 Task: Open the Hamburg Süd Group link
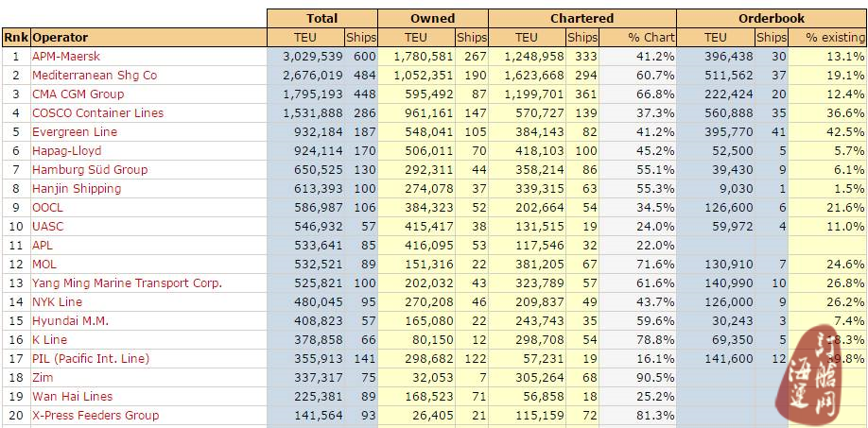click(x=90, y=169)
